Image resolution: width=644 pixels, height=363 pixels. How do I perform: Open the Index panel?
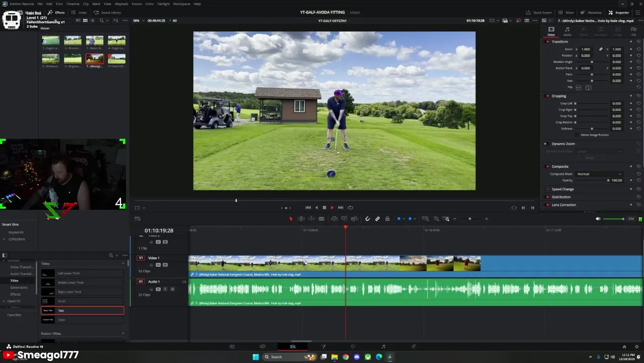tap(79, 13)
